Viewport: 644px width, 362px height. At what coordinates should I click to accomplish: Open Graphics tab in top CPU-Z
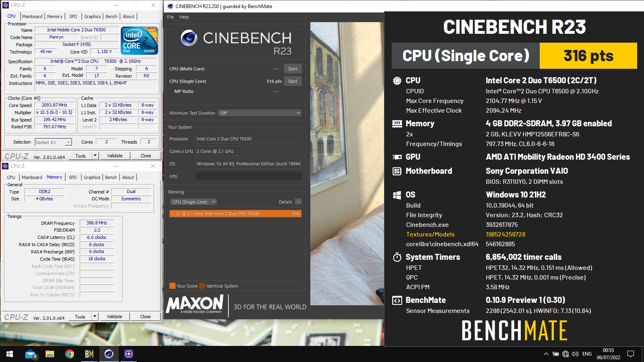click(x=93, y=16)
